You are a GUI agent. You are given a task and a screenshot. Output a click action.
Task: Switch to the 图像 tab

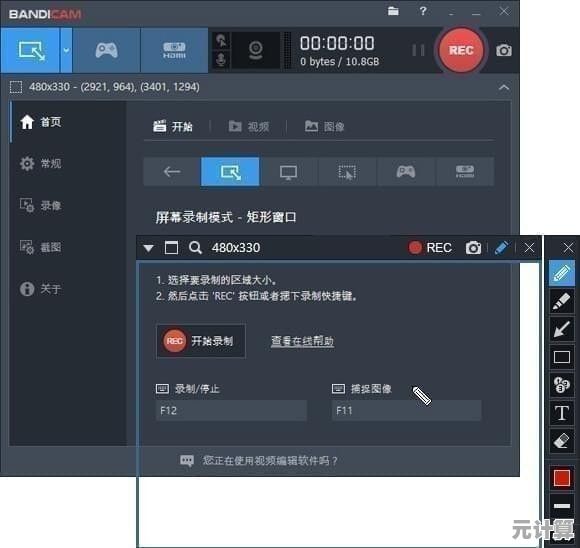[x=324, y=127]
